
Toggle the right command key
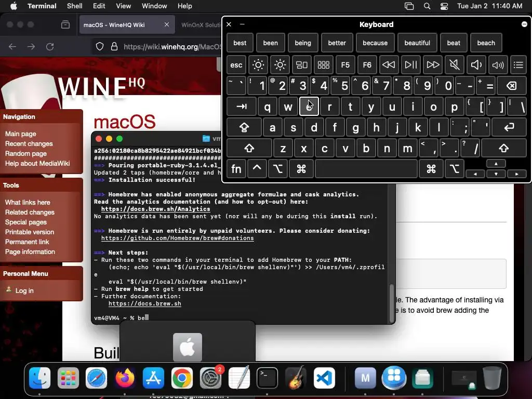point(431,169)
